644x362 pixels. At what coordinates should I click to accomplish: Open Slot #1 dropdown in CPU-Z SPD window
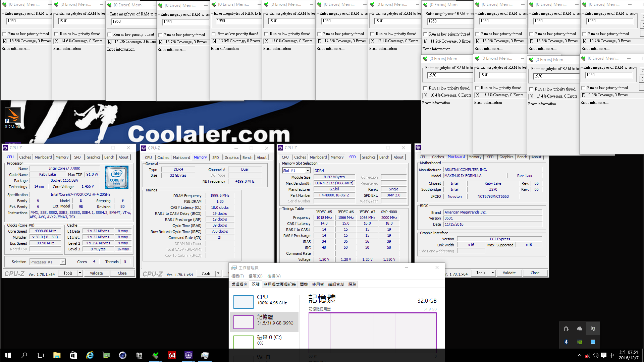(307, 171)
